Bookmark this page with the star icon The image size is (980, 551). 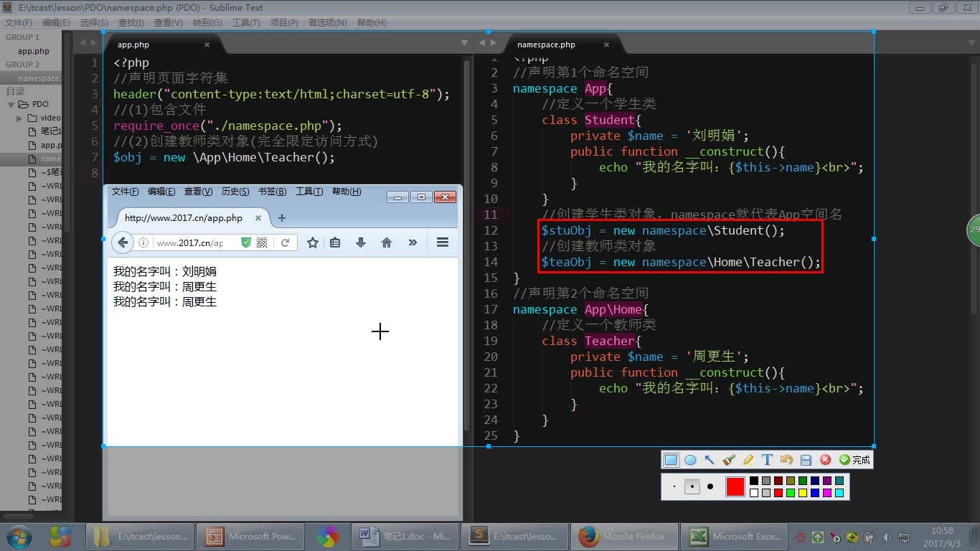point(312,242)
